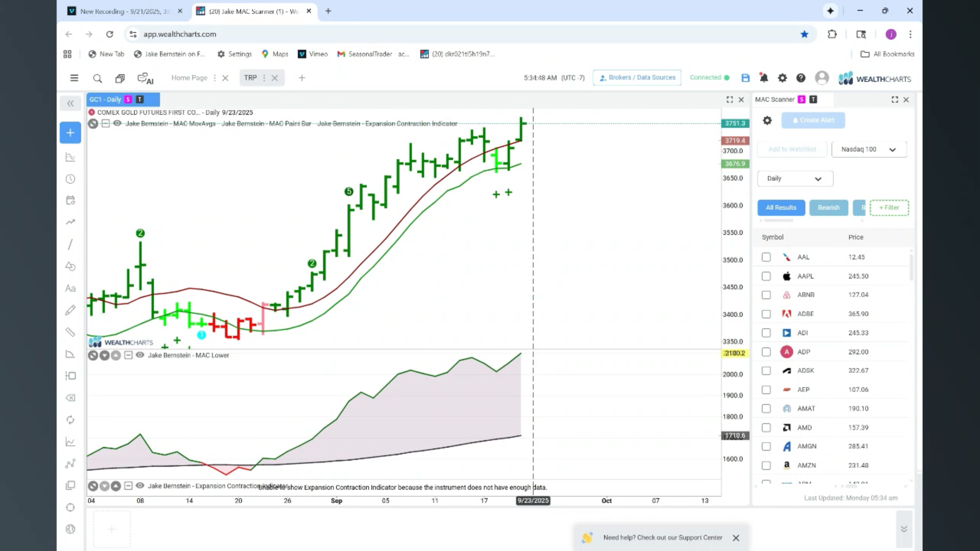This screenshot has height=551, width=980.
Task: Click + Filter button
Action: (x=889, y=208)
